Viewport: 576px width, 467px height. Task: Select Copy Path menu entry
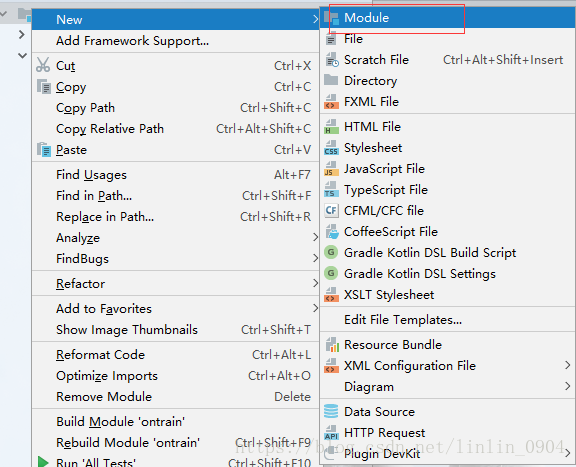175,108
